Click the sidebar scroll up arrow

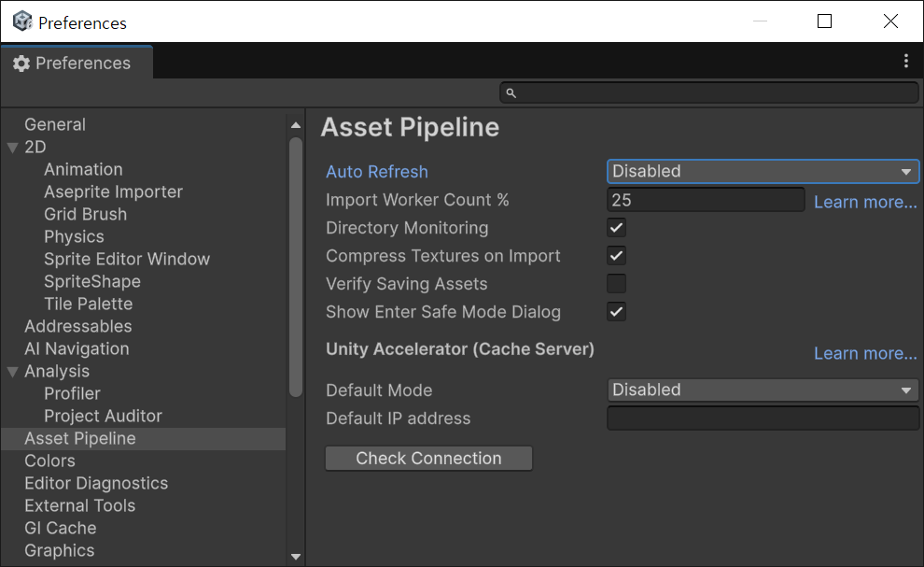(296, 125)
